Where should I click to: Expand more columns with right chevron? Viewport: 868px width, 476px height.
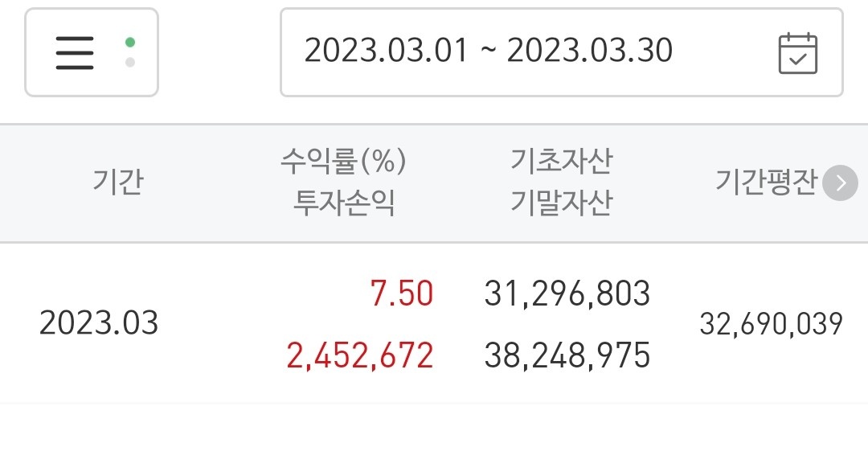pos(840,183)
